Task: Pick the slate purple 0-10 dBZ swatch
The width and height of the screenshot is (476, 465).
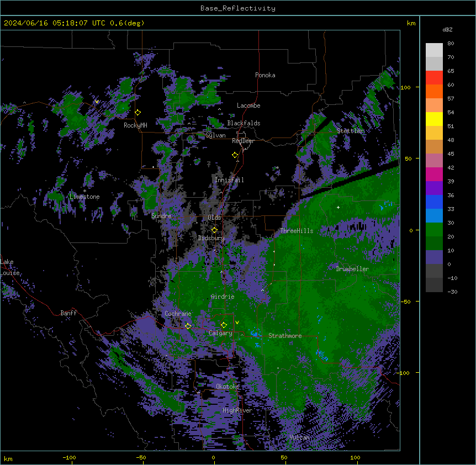Action: tap(434, 257)
